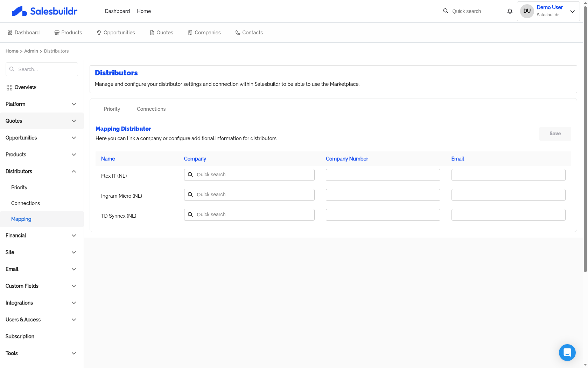Click the Opportunities lightbulb icon
This screenshot has height=368, width=588.
[x=99, y=33]
